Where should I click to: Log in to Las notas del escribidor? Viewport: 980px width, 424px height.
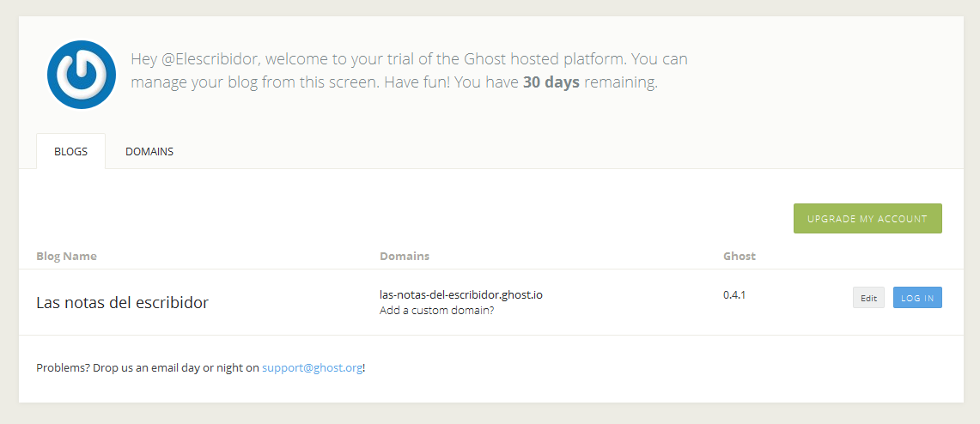(917, 298)
